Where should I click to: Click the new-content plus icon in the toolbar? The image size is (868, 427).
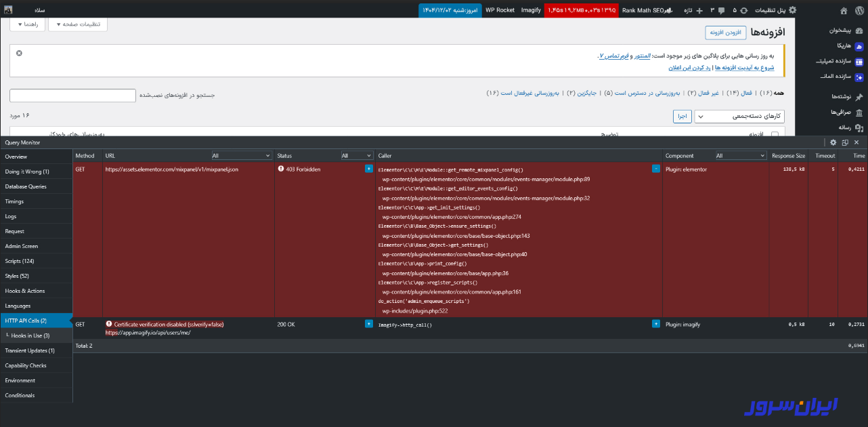pos(699,9)
